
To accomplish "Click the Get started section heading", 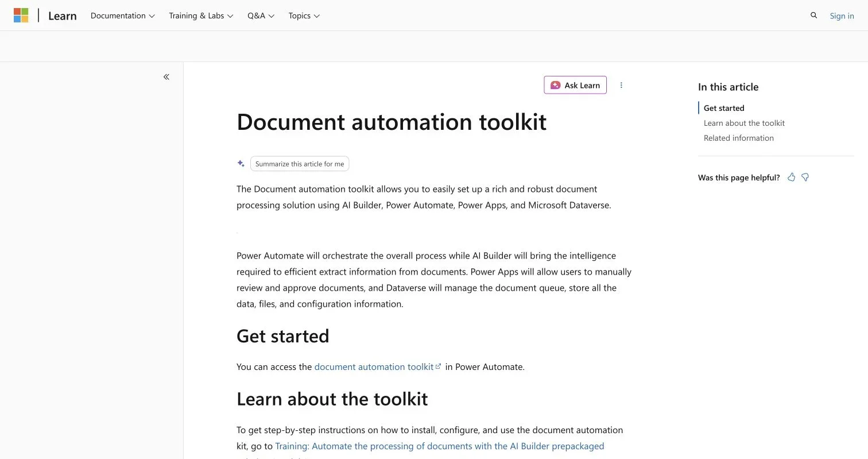I will pyautogui.click(x=283, y=335).
